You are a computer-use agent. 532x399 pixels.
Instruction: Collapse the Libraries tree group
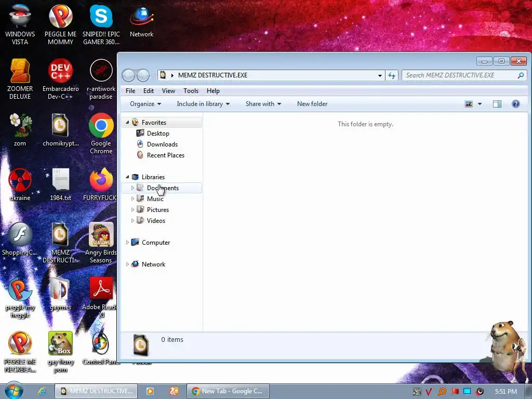tap(128, 177)
